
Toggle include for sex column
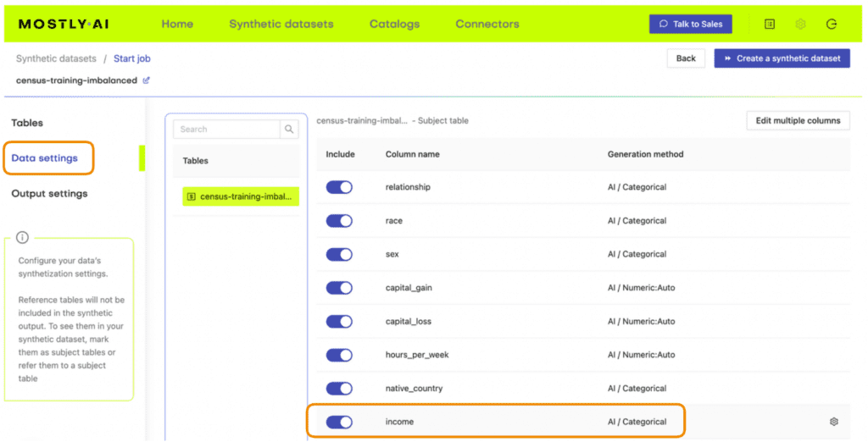click(x=339, y=254)
